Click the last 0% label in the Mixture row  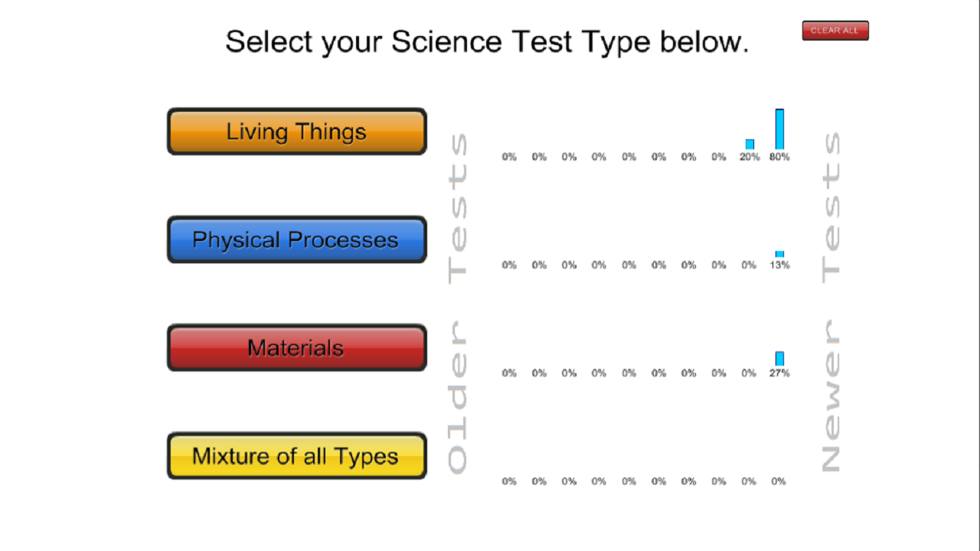click(779, 481)
